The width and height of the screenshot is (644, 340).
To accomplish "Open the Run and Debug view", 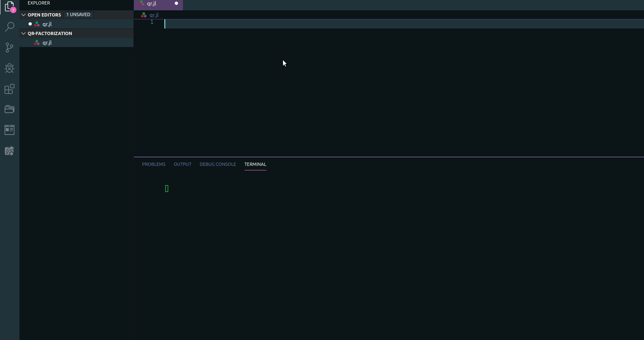I will point(9,68).
